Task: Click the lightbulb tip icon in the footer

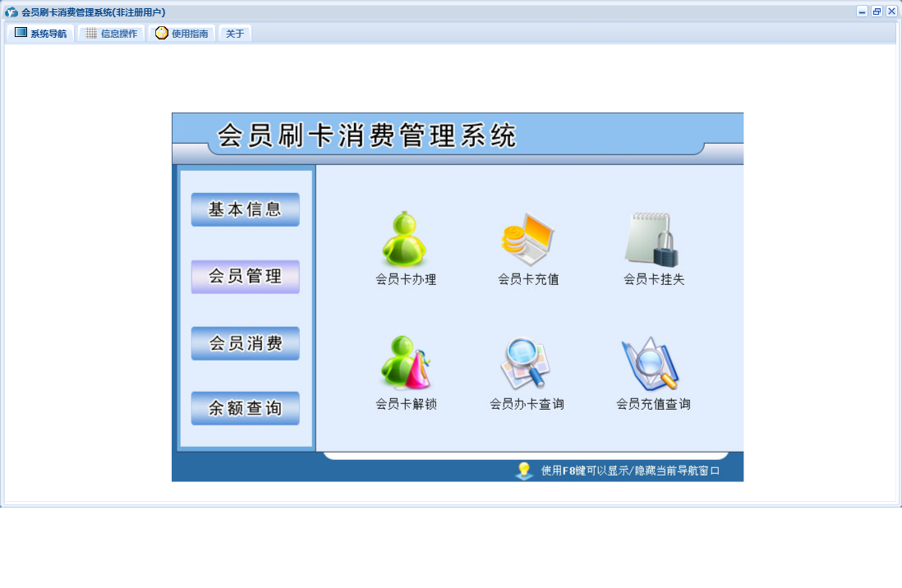Action: pyautogui.click(x=523, y=471)
